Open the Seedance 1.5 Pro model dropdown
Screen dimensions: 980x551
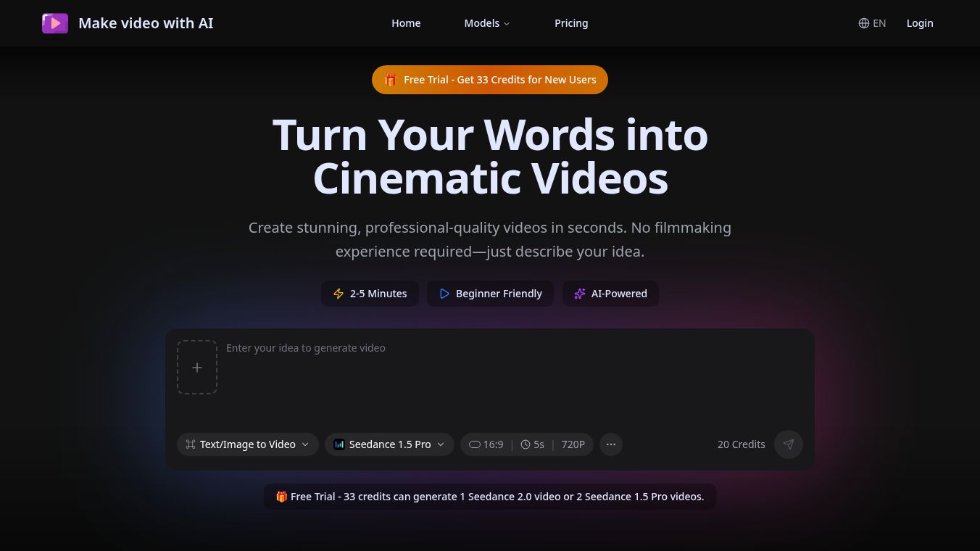click(389, 444)
